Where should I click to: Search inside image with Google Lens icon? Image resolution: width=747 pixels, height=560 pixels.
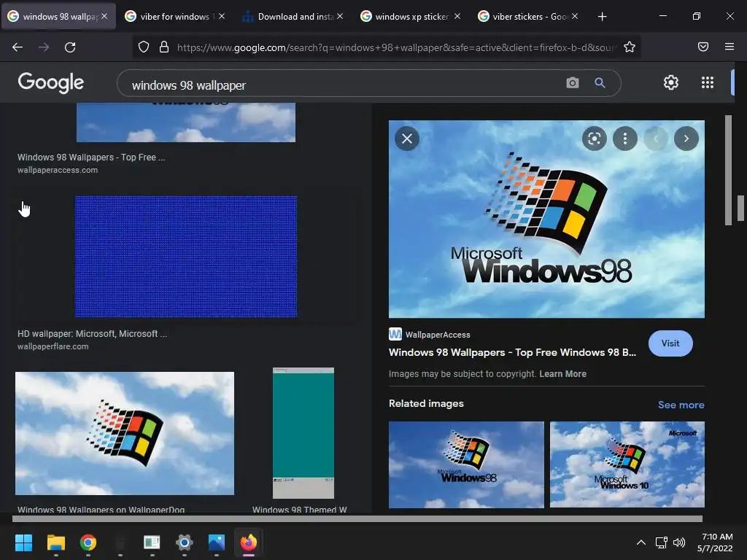[x=594, y=139]
